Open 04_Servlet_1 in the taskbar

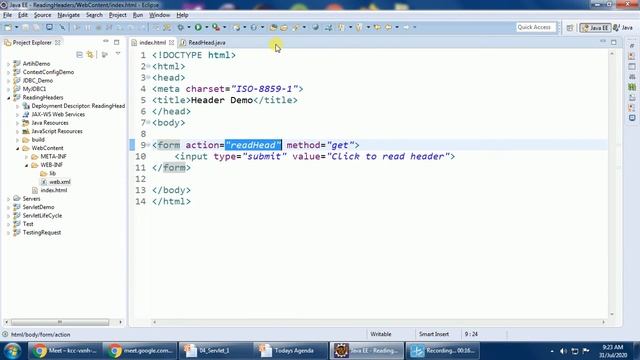(215, 351)
